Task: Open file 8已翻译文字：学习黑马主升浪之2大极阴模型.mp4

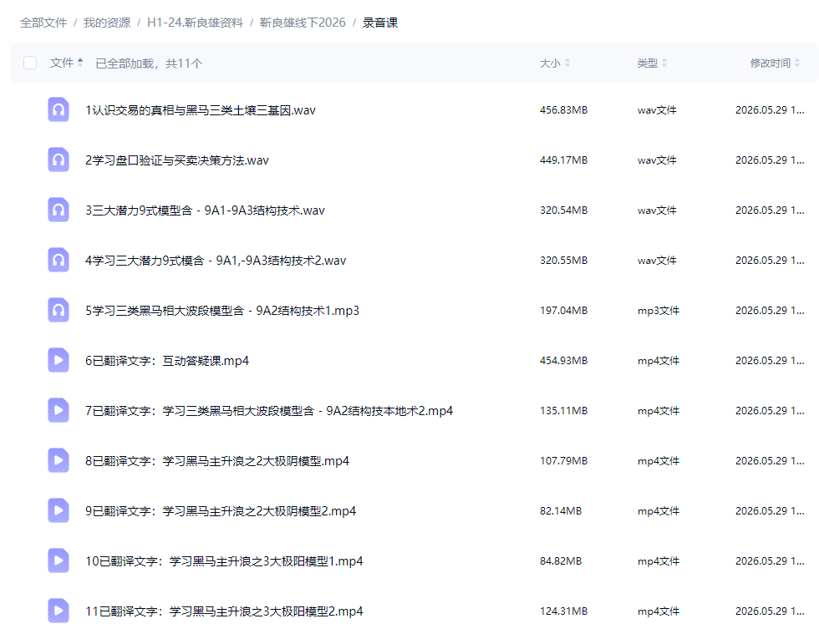Action: [x=217, y=461]
